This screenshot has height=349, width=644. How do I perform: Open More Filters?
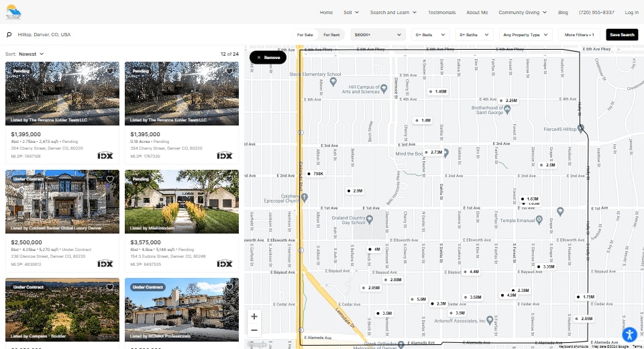point(579,35)
